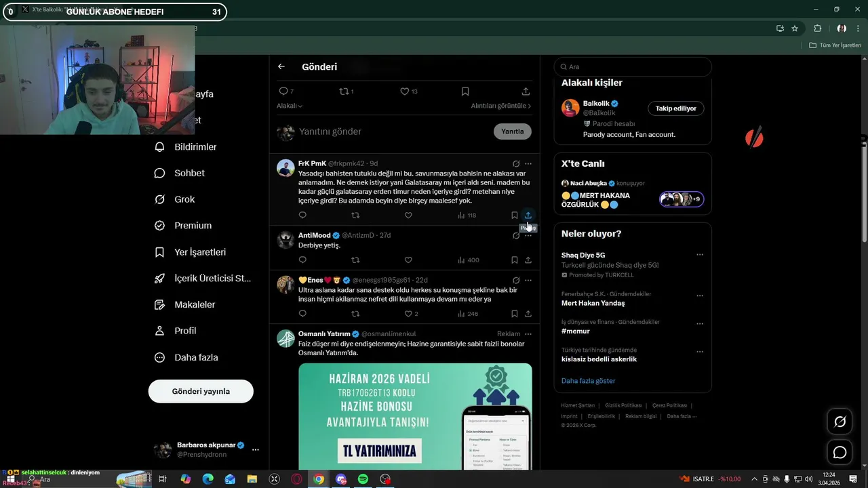Open Bildirimler in sidebar
The width and height of the screenshot is (868, 488).
point(186,146)
